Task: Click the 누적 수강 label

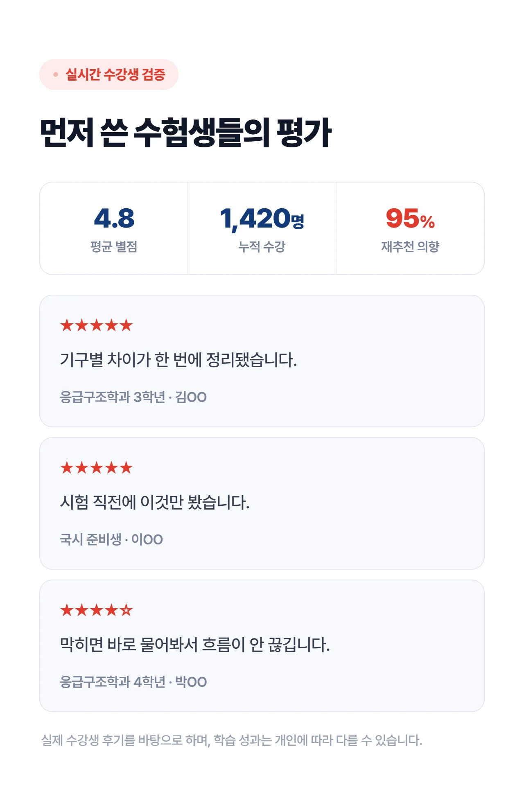Action: pyautogui.click(x=262, y=246)
